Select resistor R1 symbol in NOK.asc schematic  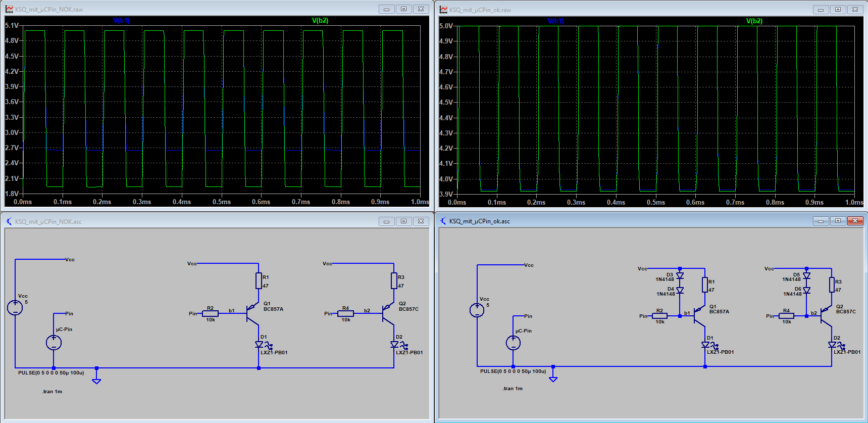coord(259,281)
